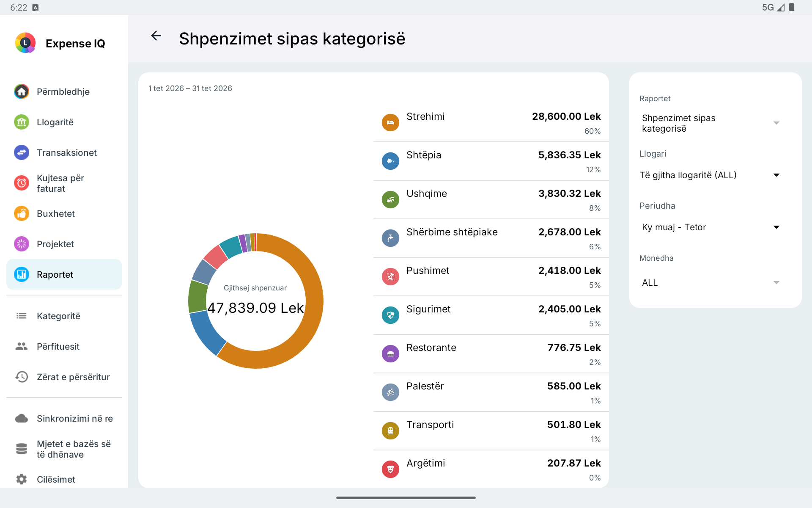Open the Projektet icon

pos(22,244)
